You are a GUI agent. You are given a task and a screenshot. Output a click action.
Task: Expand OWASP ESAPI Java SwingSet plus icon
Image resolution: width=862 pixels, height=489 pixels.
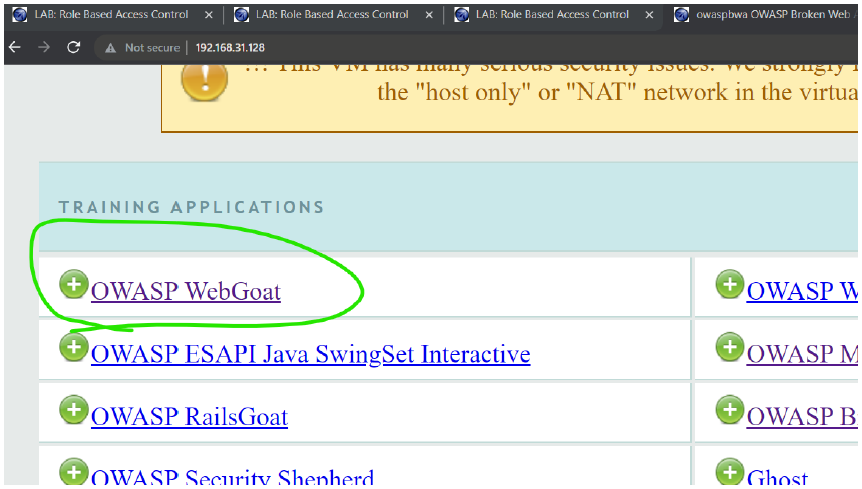pyautogui.click(x=74, y=347)
